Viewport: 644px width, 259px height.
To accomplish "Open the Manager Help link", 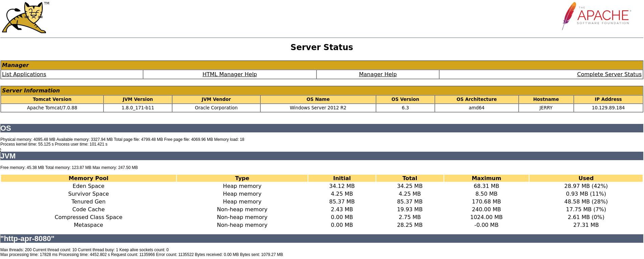I will (378, 74).
